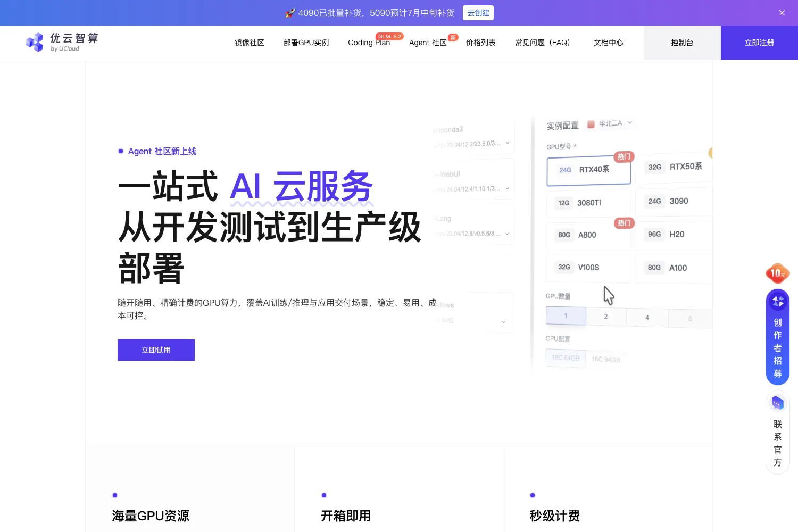Click the 秒级计费 heading
This screenshot has width=798, height=532.
555,516
